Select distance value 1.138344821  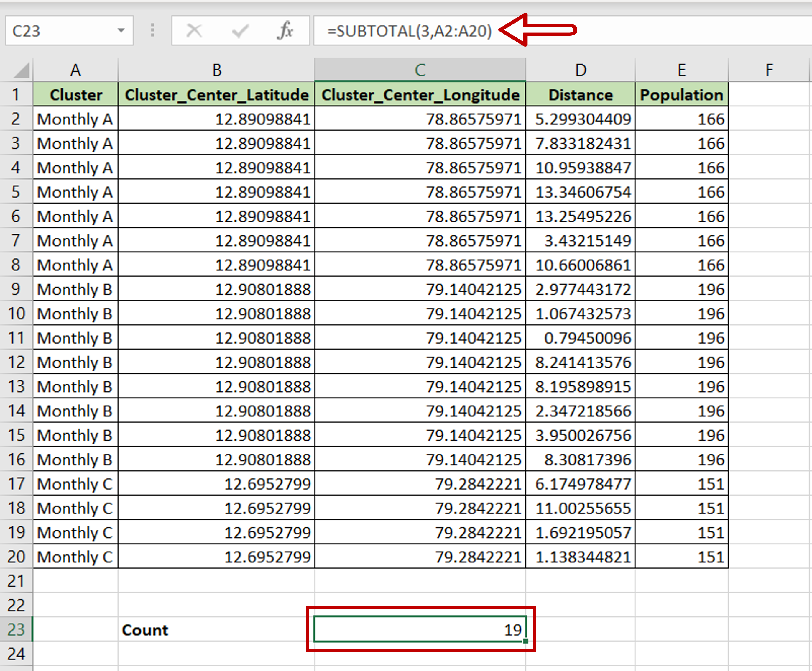click(580, 557)
